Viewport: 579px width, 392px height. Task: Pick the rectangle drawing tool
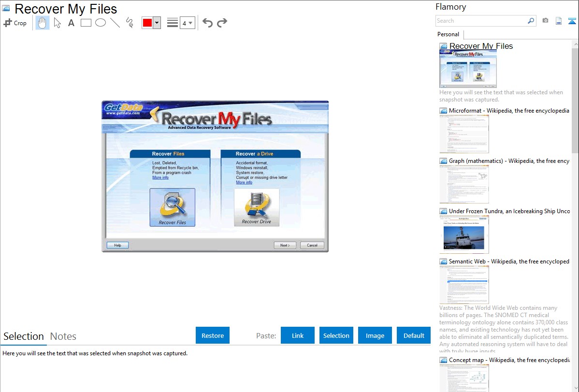(x=86, y=23)
